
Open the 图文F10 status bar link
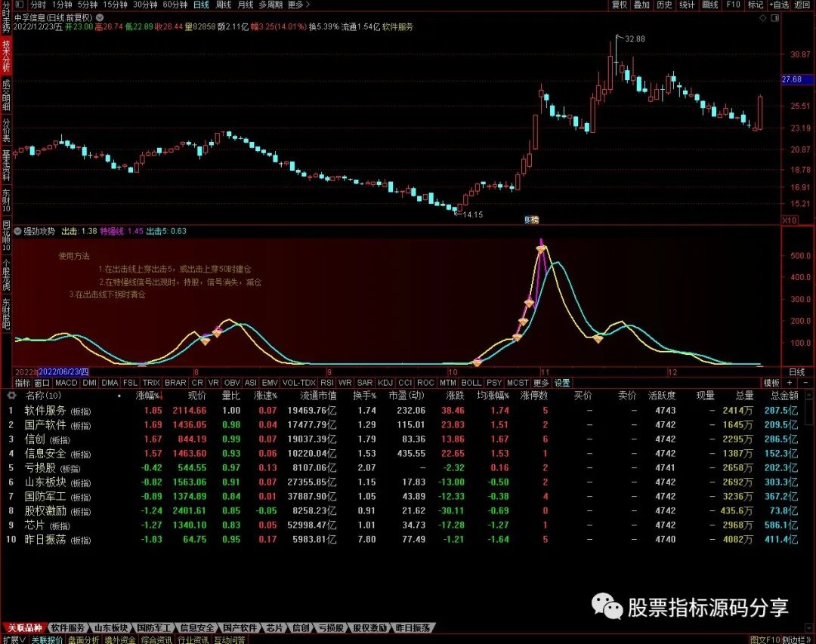pos(765,639)
